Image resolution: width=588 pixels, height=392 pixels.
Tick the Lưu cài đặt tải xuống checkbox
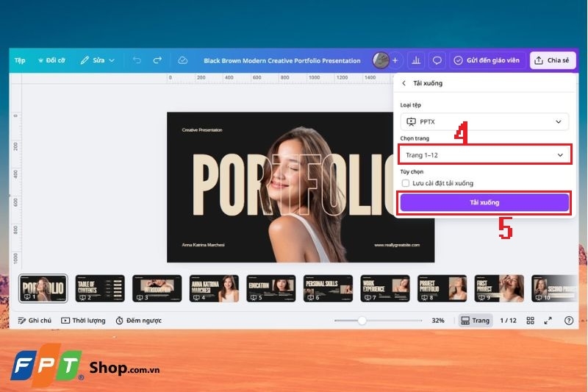point(406,183)
